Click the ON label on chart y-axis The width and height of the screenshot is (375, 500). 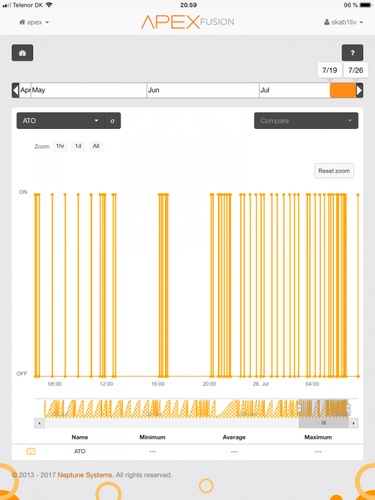pyautogui.click(x=23, y=192)
